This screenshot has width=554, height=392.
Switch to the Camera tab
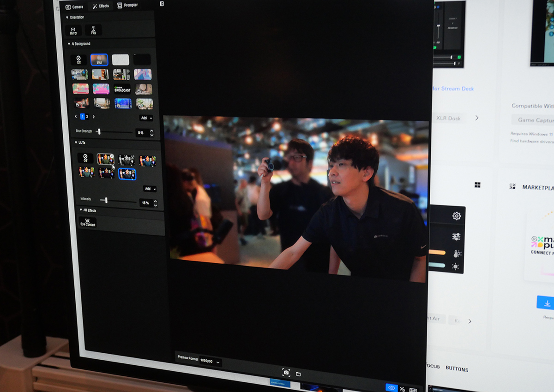tap(74, 7)
